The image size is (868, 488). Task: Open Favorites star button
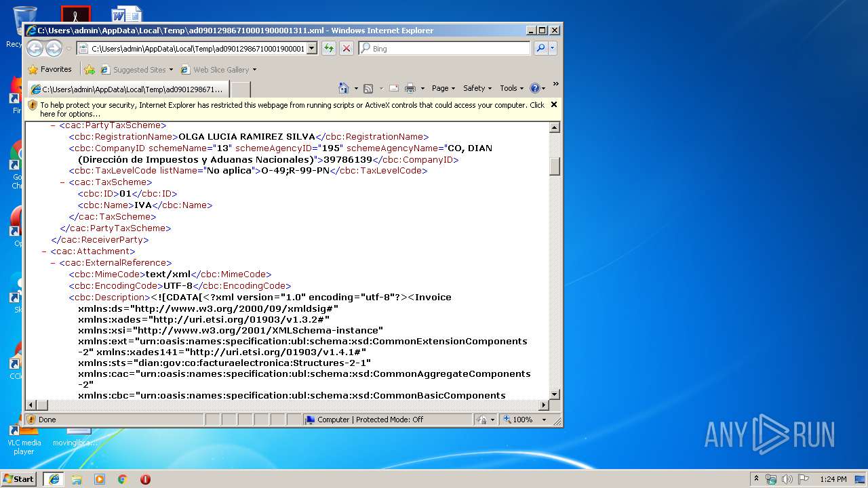[x=50, y=69]
